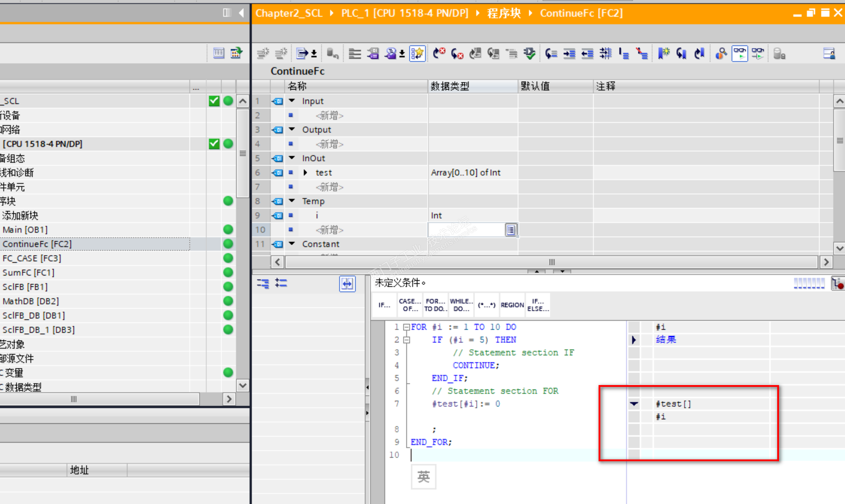
Task: Click the blue arrows icon above code panel
Action: tap(347, 284)
